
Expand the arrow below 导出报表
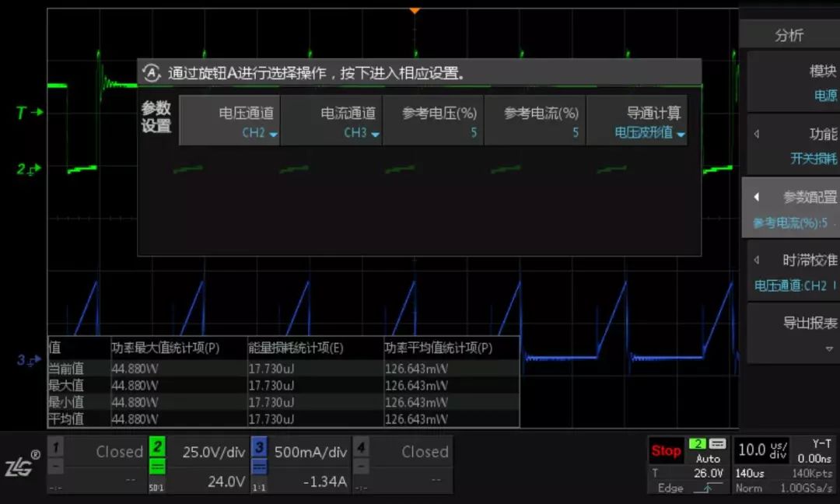point(829,348)
